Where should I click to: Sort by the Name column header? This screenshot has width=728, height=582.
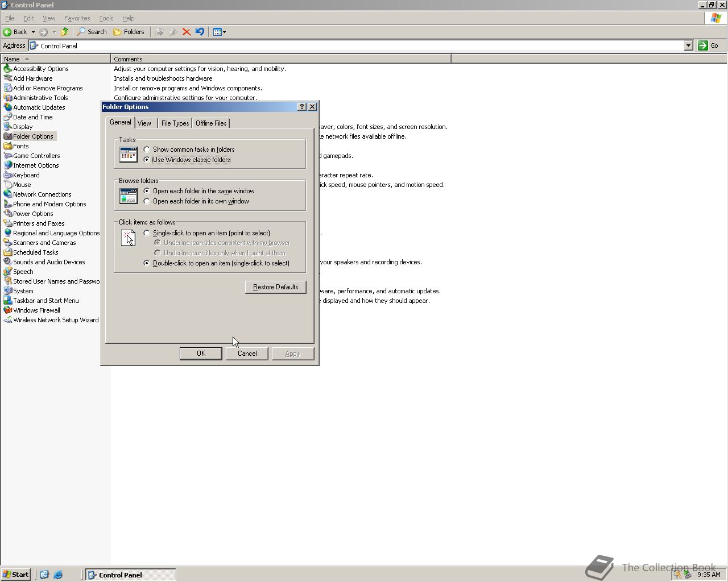click(55, 59)
